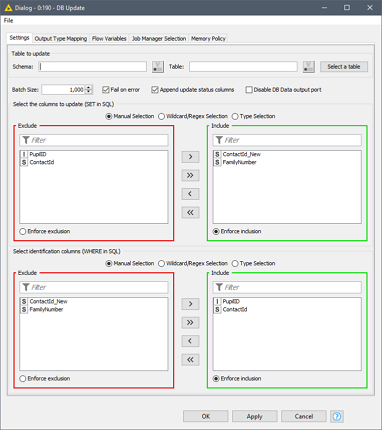The height and width of the screenshot is (430, 382).
Task: Remove all WHERE columns with double left arrow
Action: point(190,360)
